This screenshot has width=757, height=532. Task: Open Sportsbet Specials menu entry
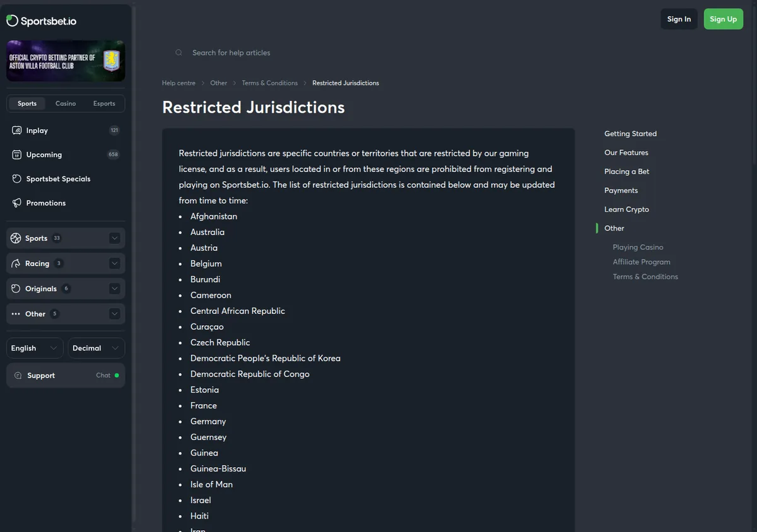coord(66,179)
